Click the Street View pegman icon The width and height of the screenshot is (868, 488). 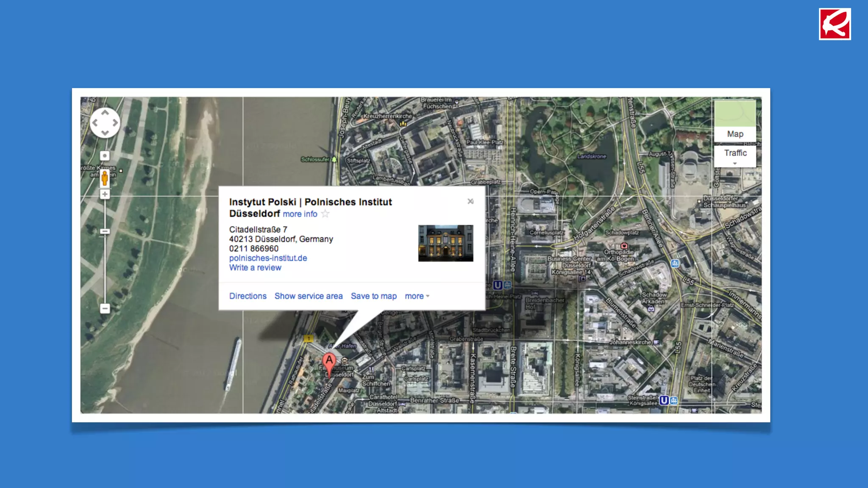(x=105, y=179)
